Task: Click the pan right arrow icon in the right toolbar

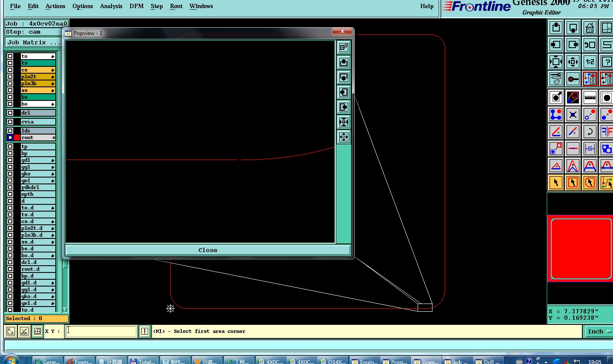Action: (573, 45)
